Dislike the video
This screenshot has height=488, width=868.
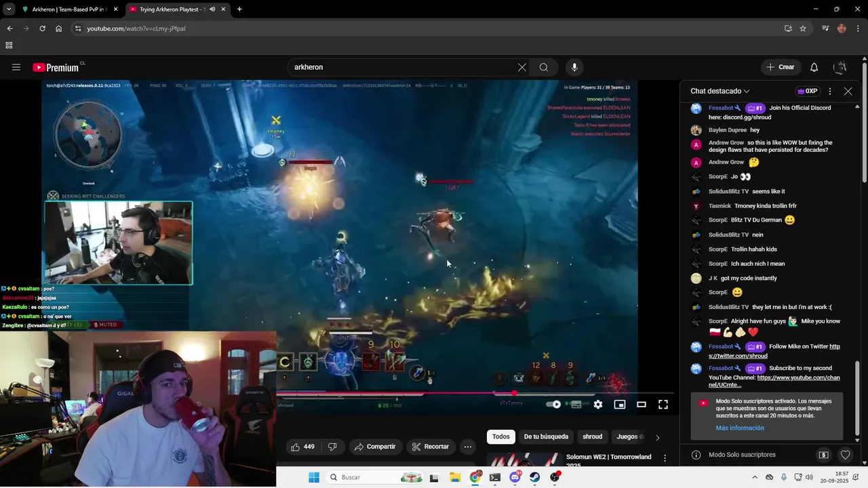pos(332,447)
